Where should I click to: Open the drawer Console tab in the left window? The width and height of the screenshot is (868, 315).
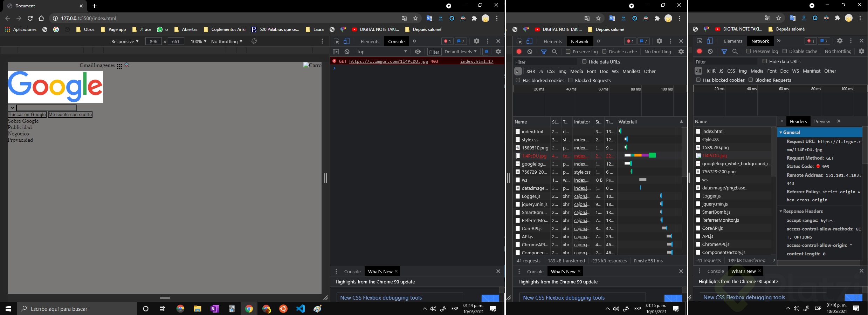point(352,272)
